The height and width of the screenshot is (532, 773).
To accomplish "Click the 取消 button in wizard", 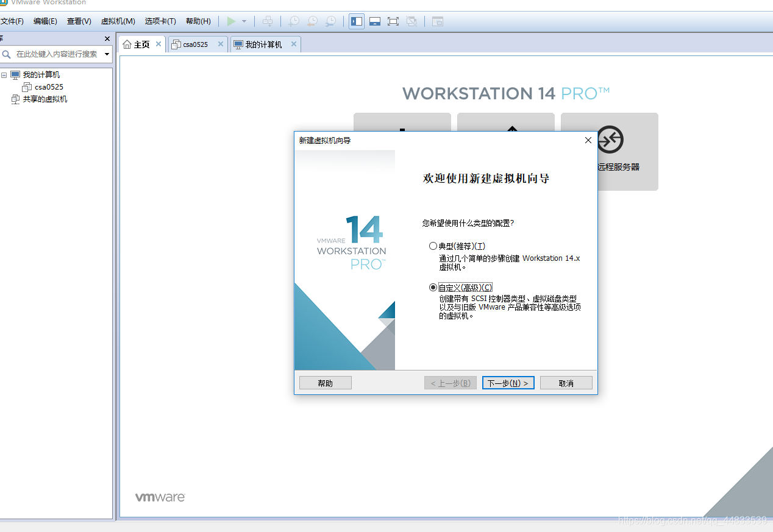I will pos(566,383).
